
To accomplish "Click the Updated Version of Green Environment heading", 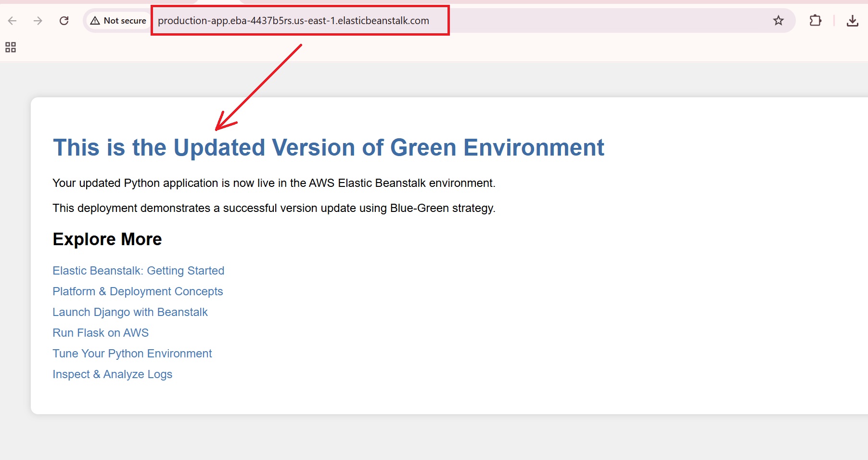I will (x=328, y=147).
